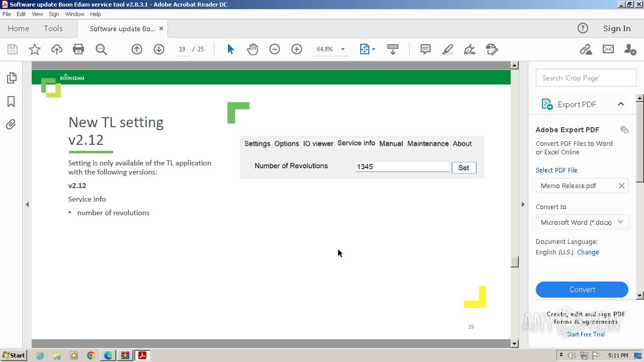Open the Edit menu
The height and width of the screenshot is (362, 644).
[21, 14]
